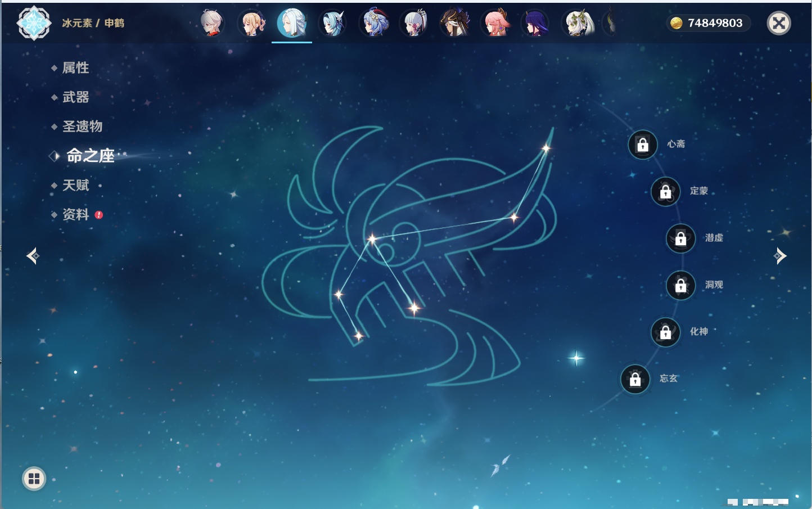Open locked constellation 洞观 lock icon
This screenshot has width=812, height=509.
point(681,286)
